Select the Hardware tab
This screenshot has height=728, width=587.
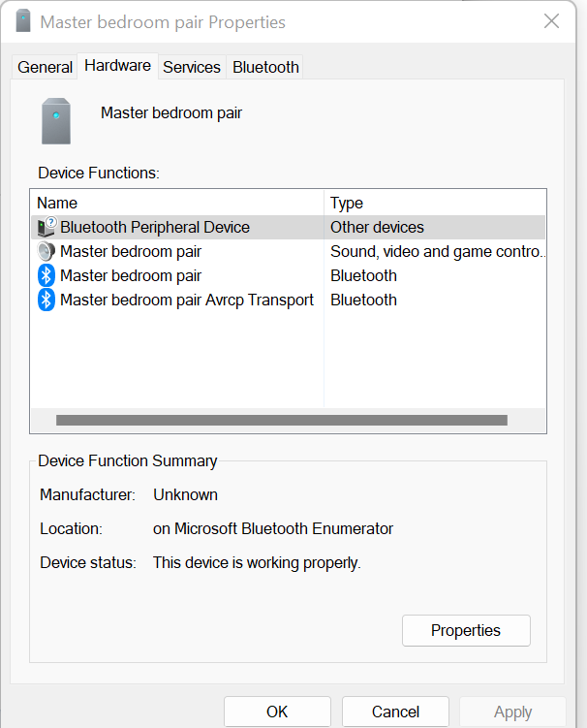(x=118, y=66)
